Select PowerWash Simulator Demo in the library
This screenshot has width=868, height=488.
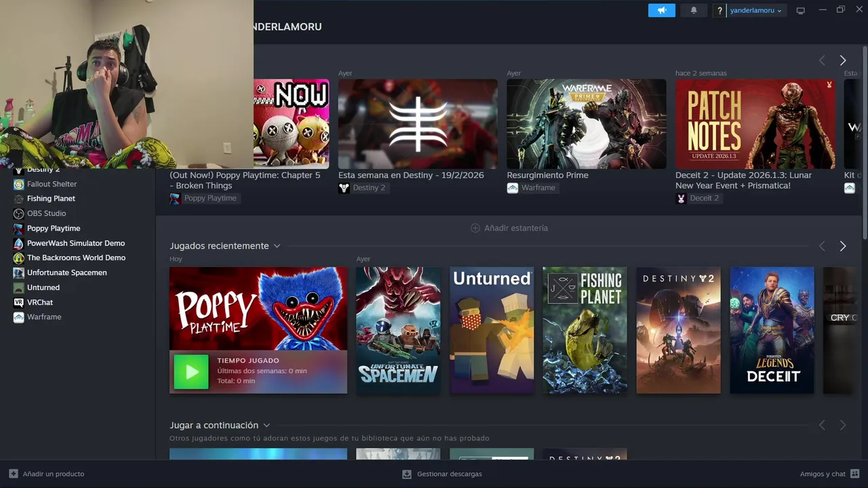76,243
